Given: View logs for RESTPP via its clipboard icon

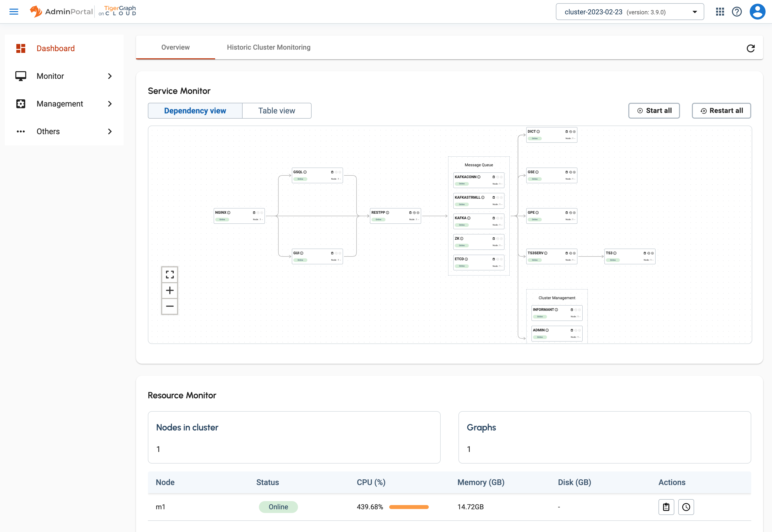Looking at the screenshot, I should click(410, 212).
